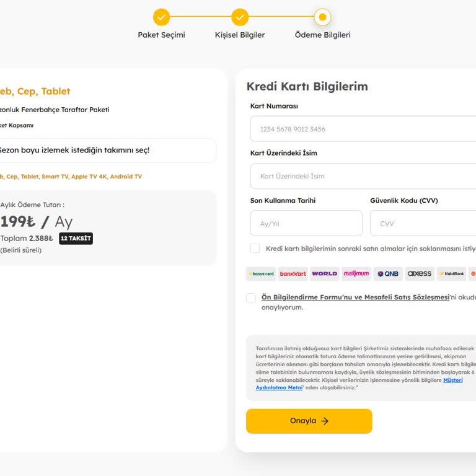Click the Bankkart card logo
Image resolution: width=476 pixels, height=476 pixels.
coord(293,274)
